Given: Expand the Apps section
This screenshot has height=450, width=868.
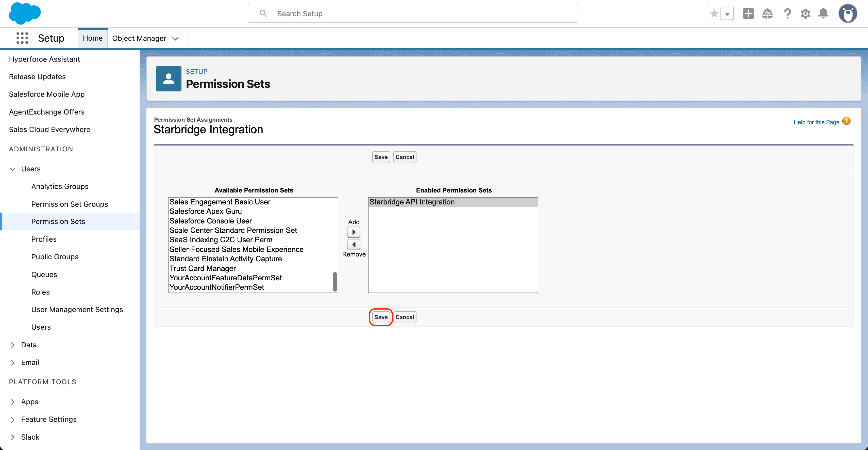Looking at the screenshot, I should [x=13, y=402].
